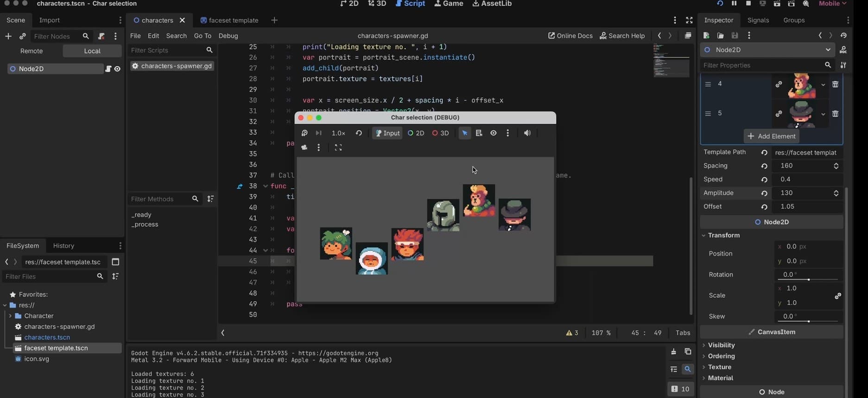Switch to the Groups tab
Viewport: 868px width, 398px height.
tap(794, 20)
